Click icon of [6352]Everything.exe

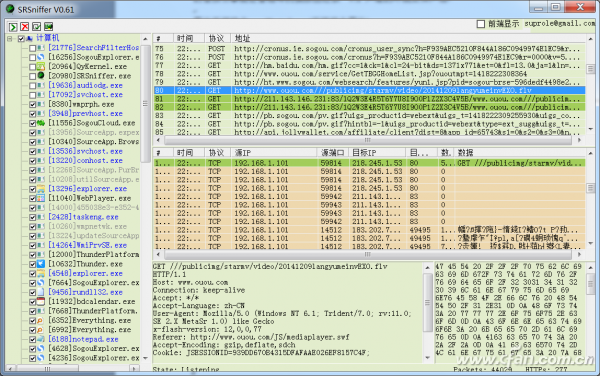click(x=41, y=320)
